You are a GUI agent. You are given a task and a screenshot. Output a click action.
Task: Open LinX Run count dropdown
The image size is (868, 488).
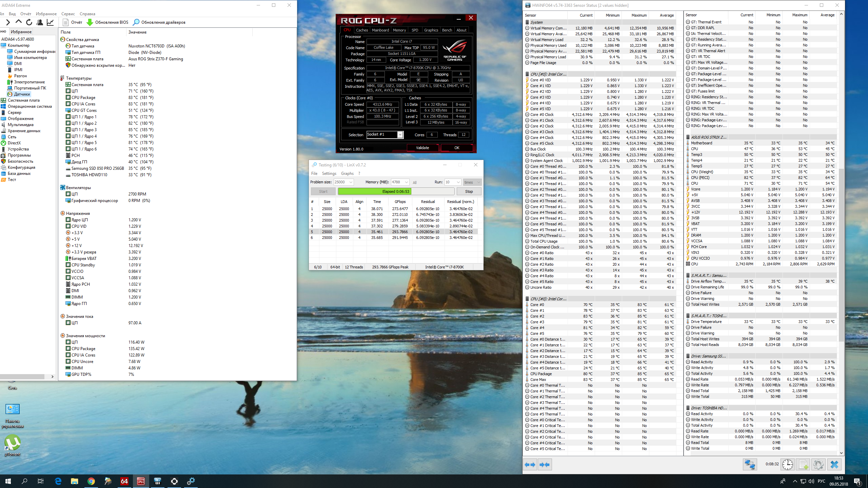(458, 182)
